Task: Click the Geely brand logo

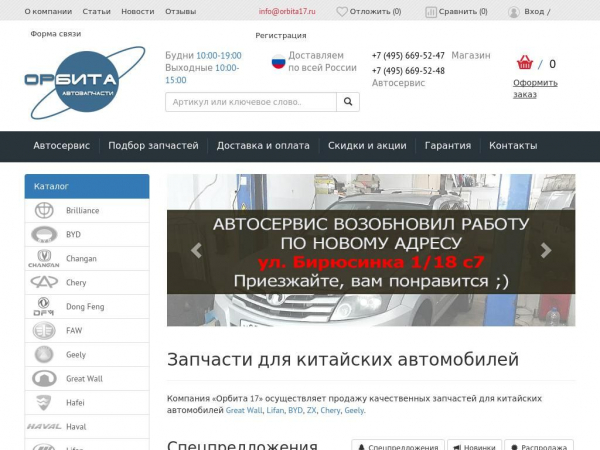Action: pos(44,355)
